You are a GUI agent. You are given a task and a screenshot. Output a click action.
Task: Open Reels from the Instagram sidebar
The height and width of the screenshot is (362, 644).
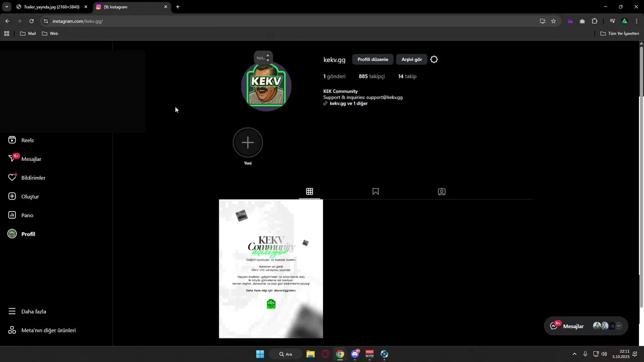(21, 140)
